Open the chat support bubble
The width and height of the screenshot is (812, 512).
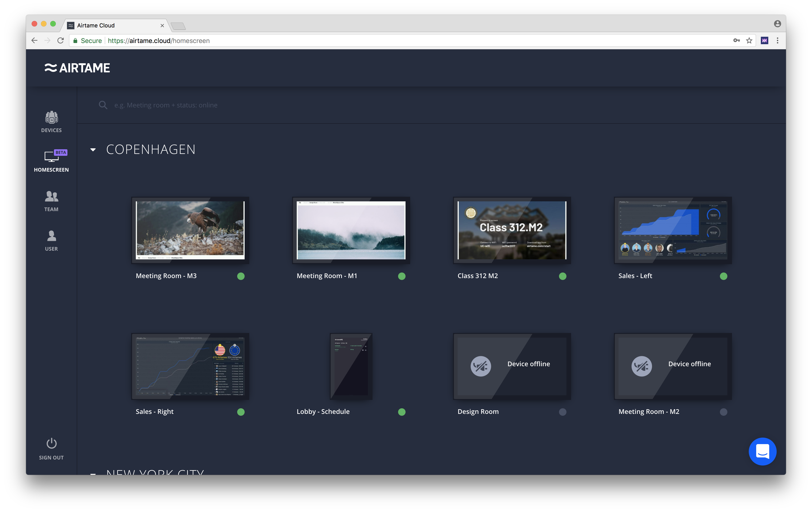coord(762,451)
